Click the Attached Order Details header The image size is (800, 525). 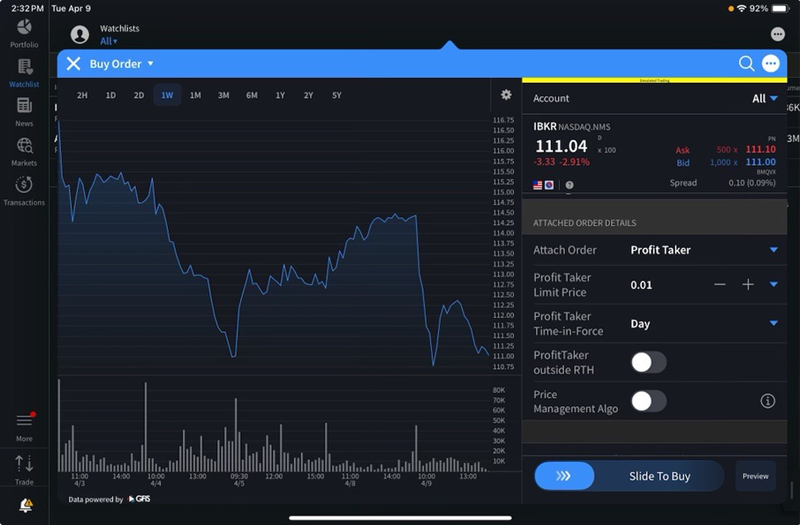click(585, 223)
